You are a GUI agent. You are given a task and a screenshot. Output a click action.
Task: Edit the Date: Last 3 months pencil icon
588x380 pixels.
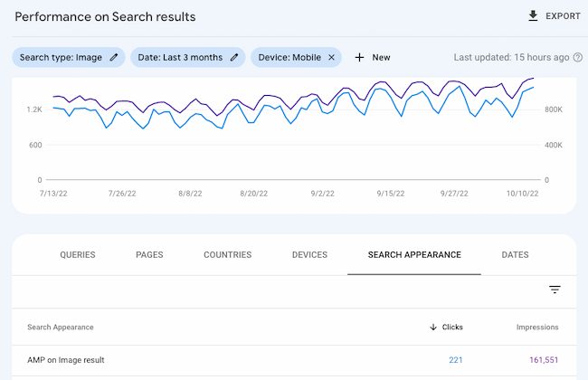point(234,57)
